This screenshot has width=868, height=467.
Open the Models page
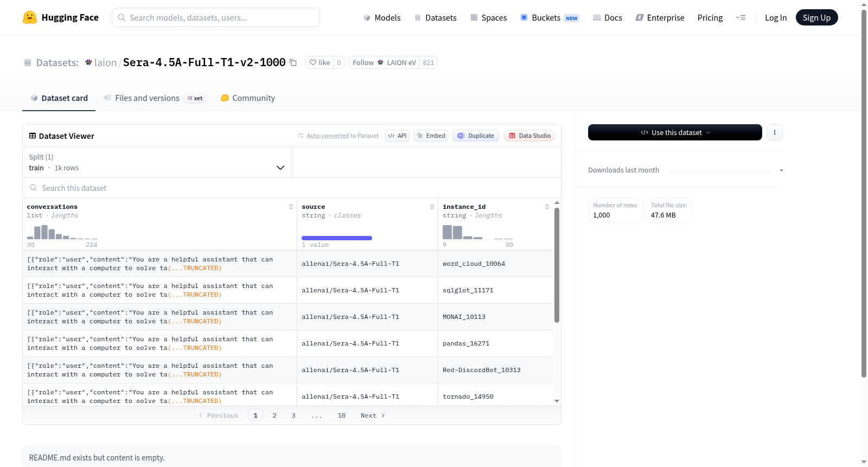point(381,17)
